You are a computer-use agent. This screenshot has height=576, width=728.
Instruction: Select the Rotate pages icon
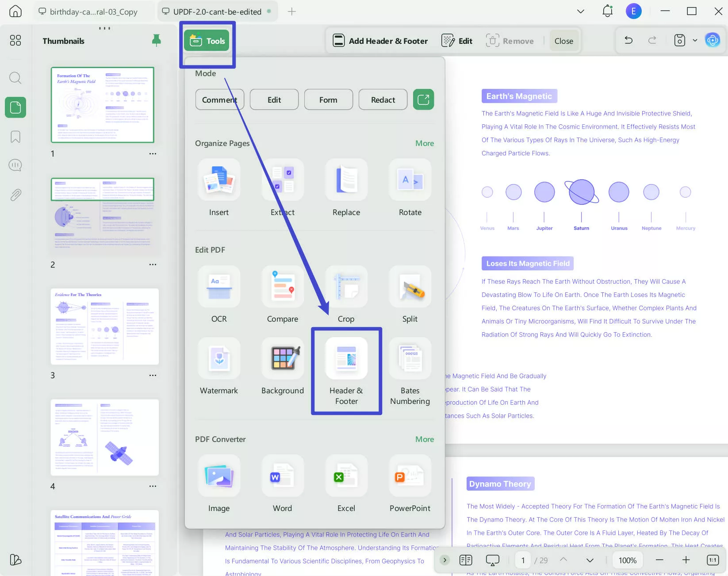click(410, 180)
